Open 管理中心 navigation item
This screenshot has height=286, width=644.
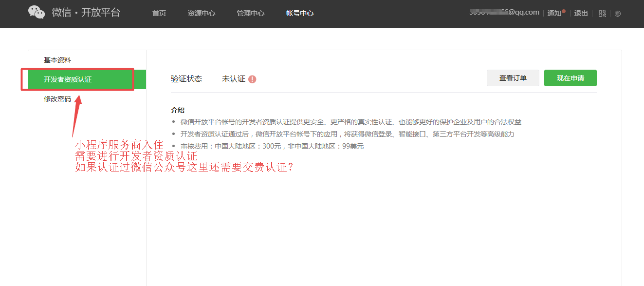pos(251,13)
